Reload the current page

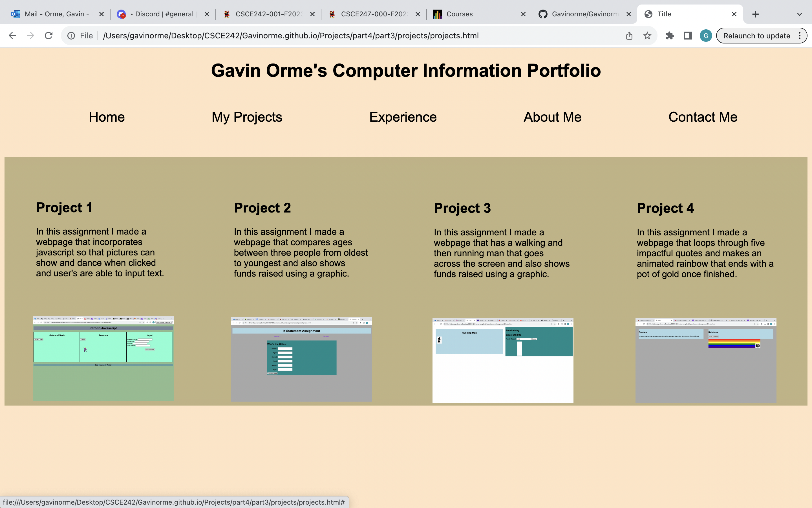click(49, 36)
